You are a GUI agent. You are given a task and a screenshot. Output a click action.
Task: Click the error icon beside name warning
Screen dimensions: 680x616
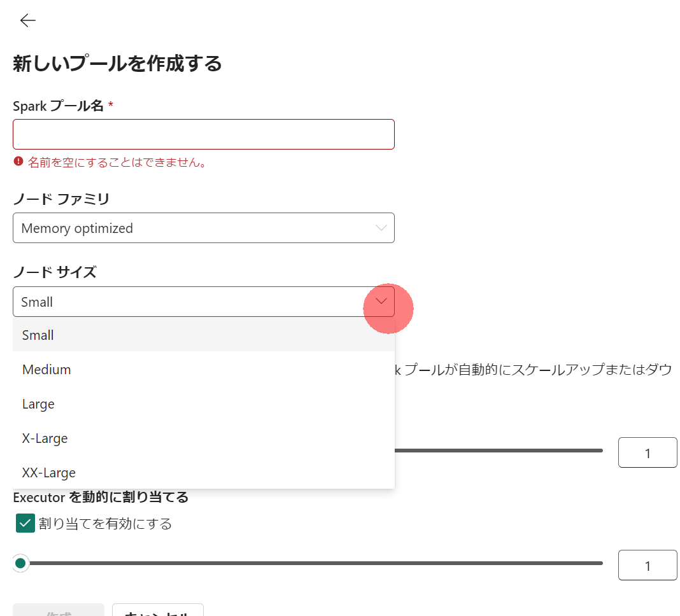coord(18,162)
